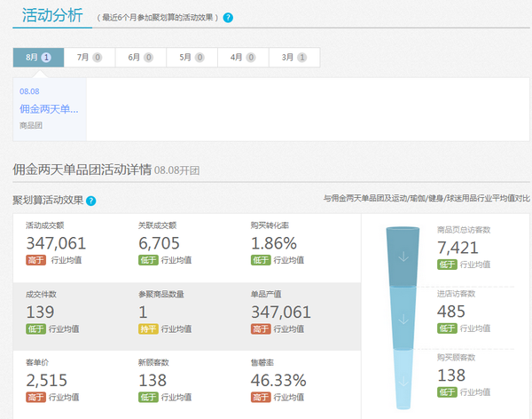Click the bottom lightest segment of the funnel
Viewport: 532px width, 419px height.
403,382
